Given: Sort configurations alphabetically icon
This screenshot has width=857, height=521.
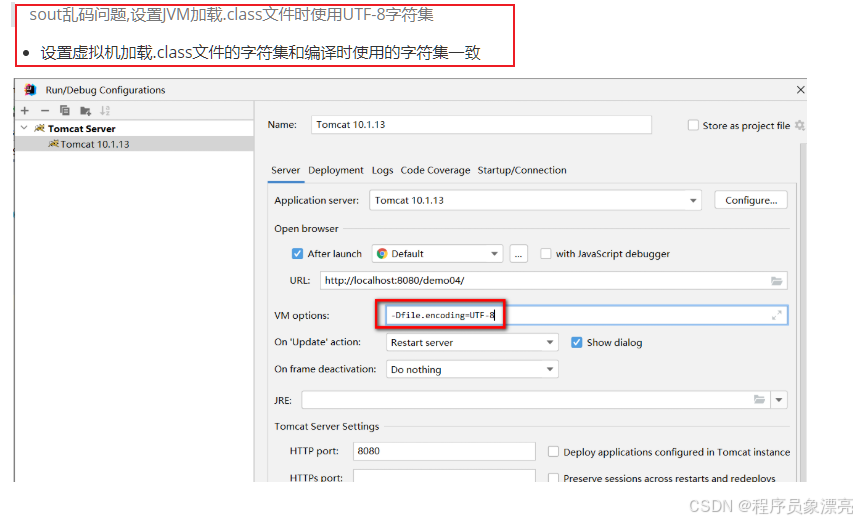Looking at the screenshot, I should [x=105, y=111].
